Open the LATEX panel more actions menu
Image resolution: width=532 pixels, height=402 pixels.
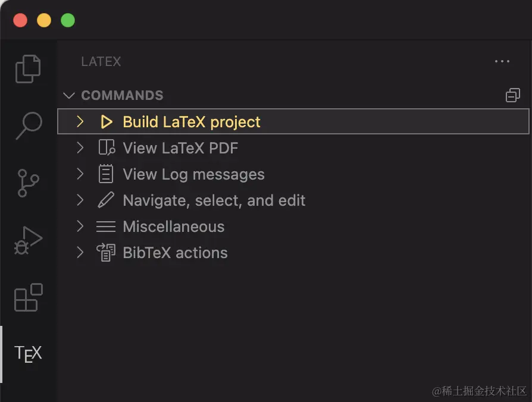pyautogui.click(x=502, y=61)
